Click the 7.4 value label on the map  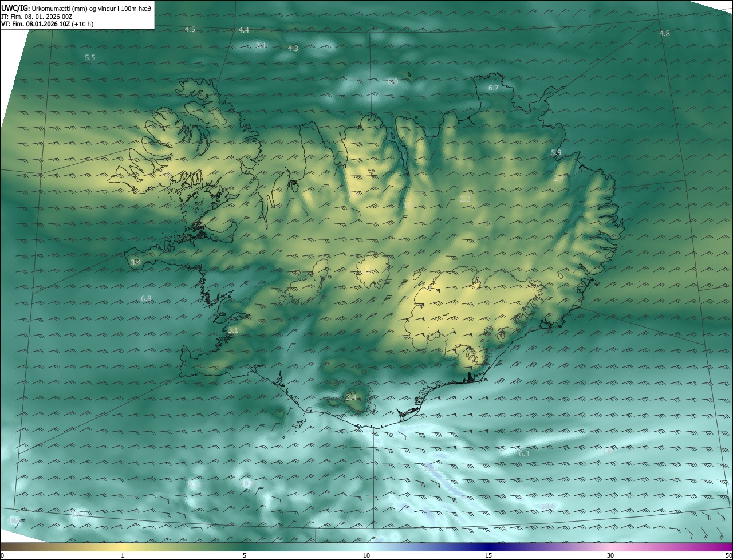coord(261,45)
